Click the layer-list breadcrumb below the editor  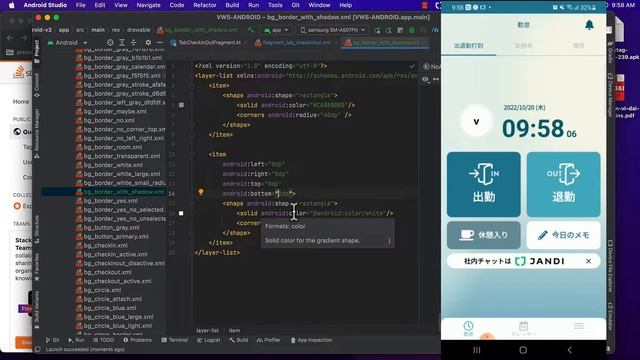(207, 331)
